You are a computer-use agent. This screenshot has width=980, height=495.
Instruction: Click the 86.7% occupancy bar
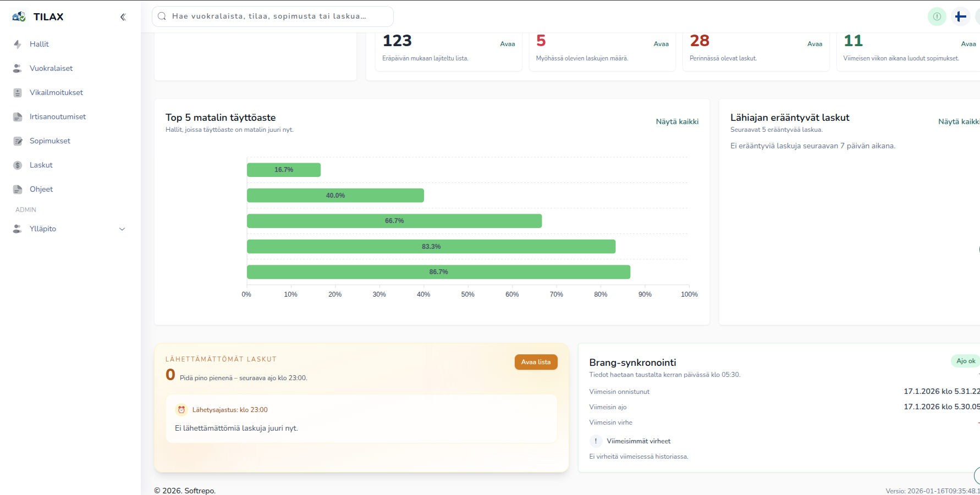[x=438, y=272]
